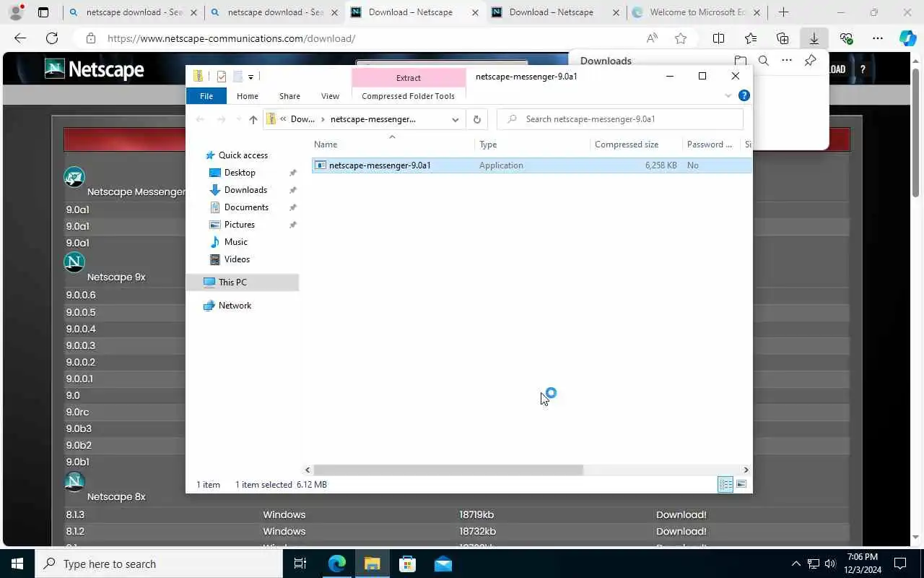924x578 pixels.
Task: Open Edge Collections icon
Action: [783, 38]
